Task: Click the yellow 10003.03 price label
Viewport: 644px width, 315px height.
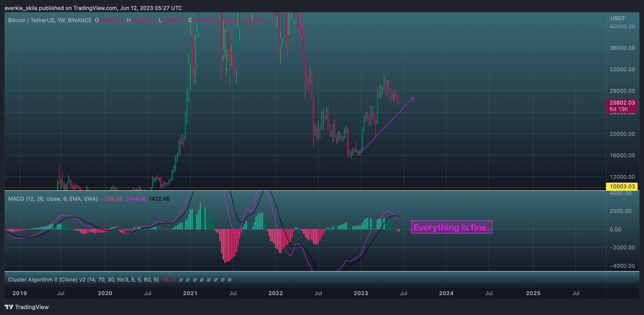Action: coord(622,186)
